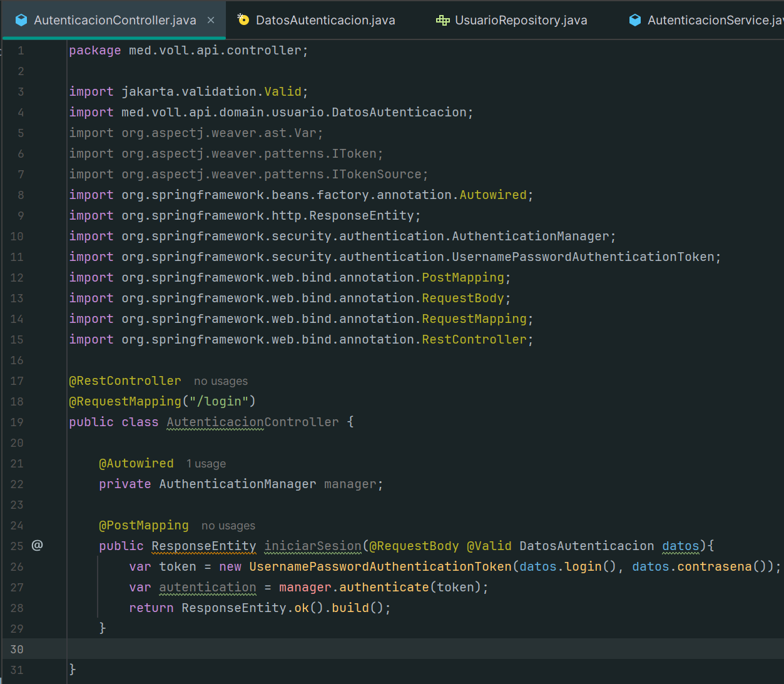
Task: Click the @ endpoint gutter icon on line 25
Action: [37, 545]
